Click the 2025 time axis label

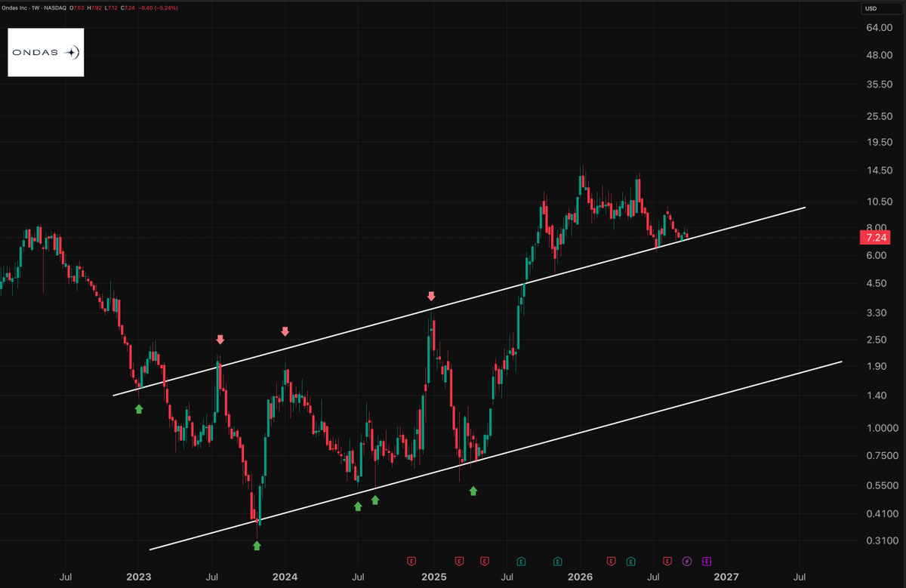pyautogui.click(x=433, y=577)
